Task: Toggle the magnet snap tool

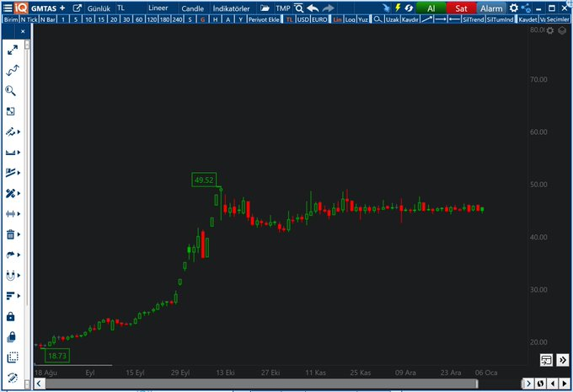Action: pos(13,276)
